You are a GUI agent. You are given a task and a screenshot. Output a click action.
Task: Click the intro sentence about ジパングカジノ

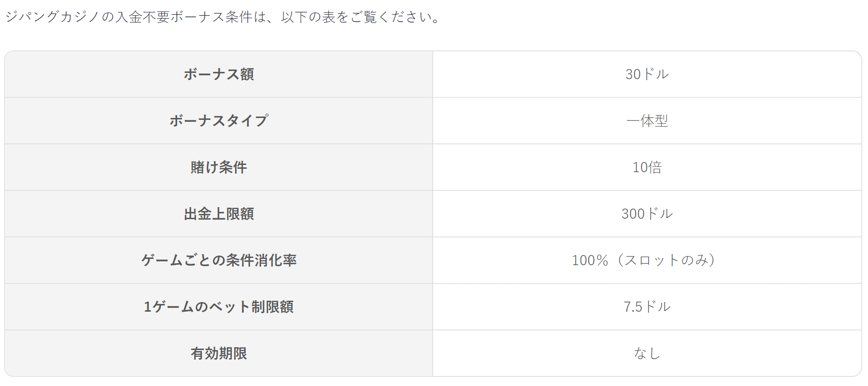tap(222, 17)
